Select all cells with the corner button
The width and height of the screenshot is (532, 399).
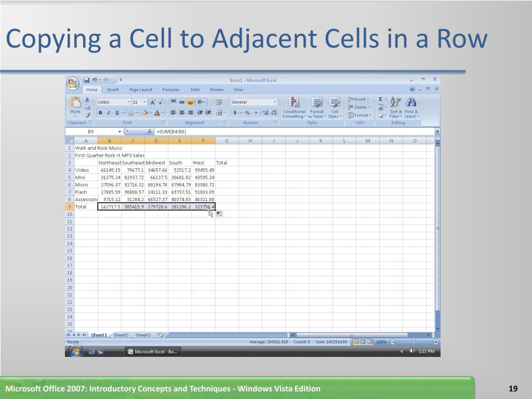70,141
